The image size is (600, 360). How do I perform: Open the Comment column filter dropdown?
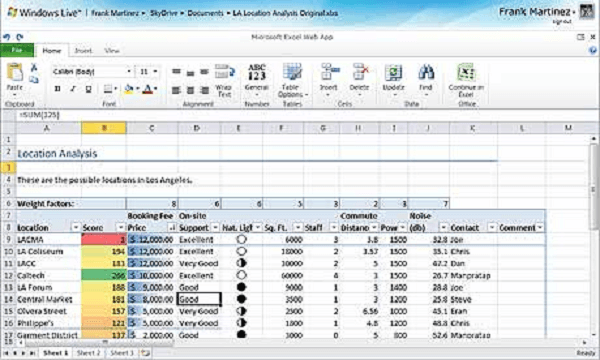(x=540, y=228)
